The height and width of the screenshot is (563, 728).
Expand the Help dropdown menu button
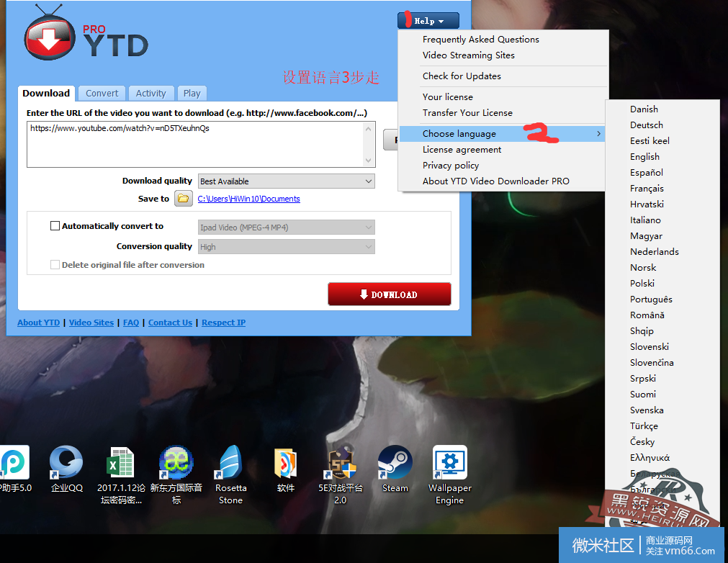[428, 21]
